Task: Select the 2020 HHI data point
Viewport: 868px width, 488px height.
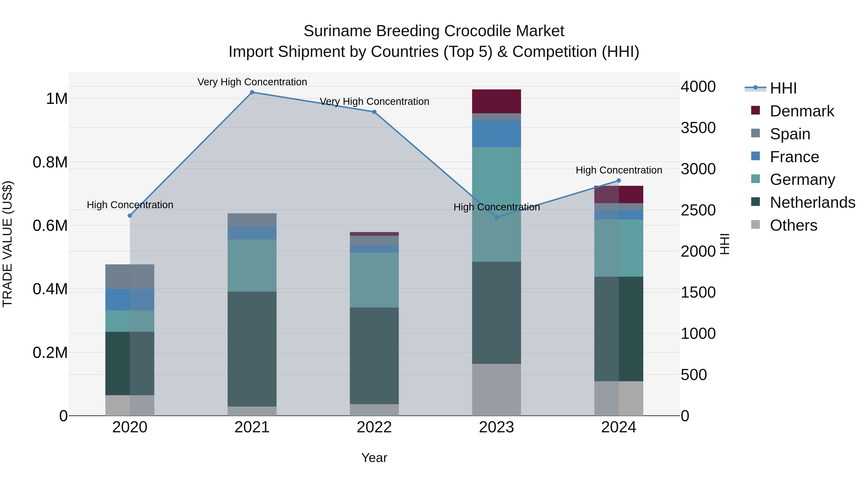Action: pos(130,215)
